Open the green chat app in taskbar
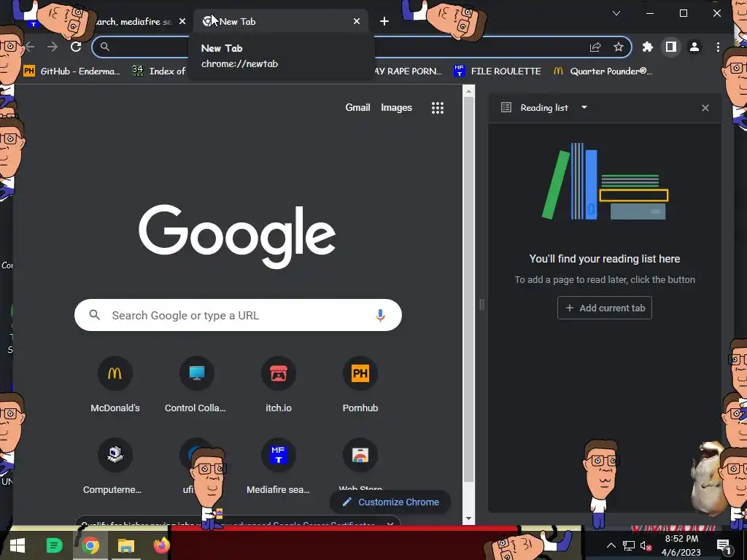747x560 pixels. [x=54, y=545]
